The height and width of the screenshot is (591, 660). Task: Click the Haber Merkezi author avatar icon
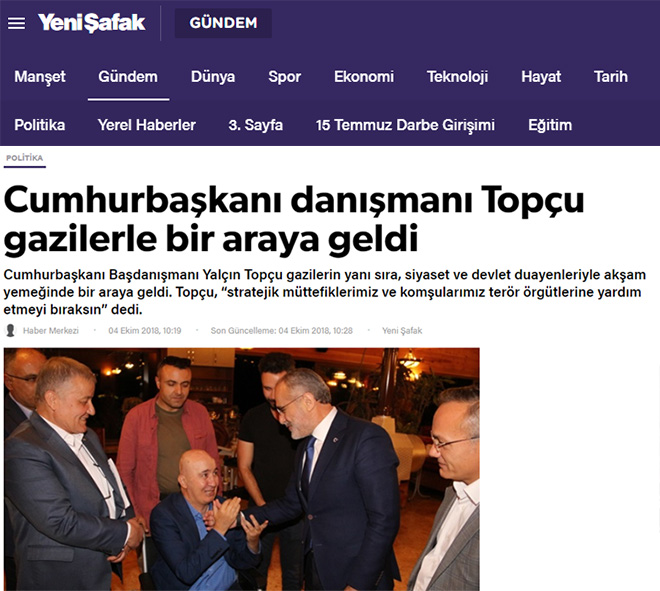(x=11, y=330)
